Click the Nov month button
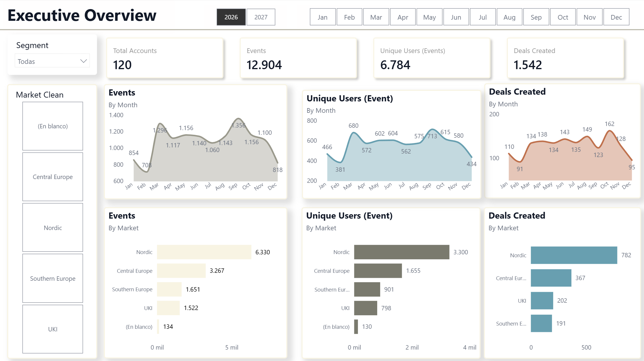Image resolution: width=644 pixels, height=361 pixels. pos(590,17)
